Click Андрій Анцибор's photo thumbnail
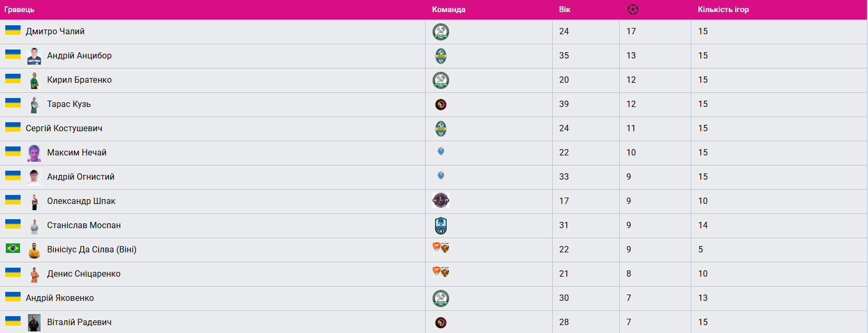Screen dimensions: 868x333 click(x=34, y=56)
